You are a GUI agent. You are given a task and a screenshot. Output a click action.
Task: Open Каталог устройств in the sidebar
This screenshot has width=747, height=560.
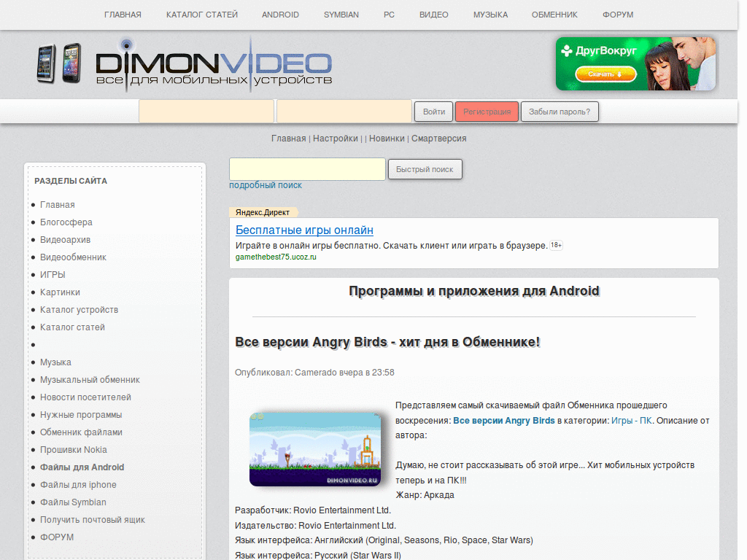[x=79, y=310]
